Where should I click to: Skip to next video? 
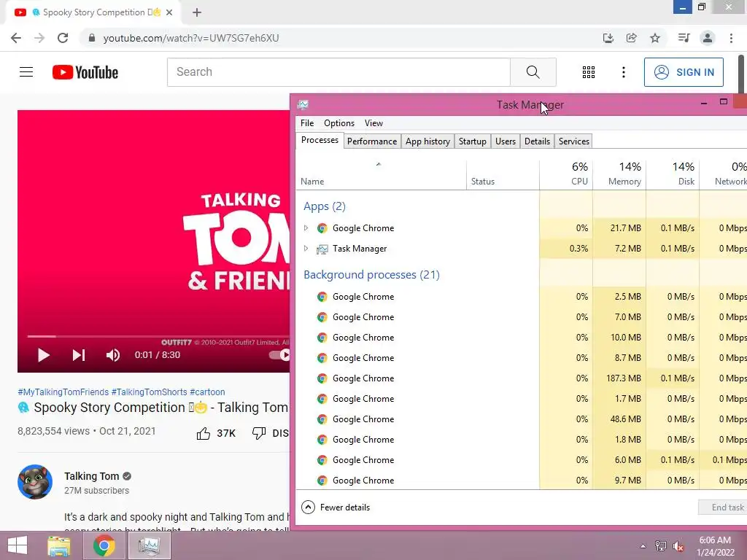pos(79,355)
